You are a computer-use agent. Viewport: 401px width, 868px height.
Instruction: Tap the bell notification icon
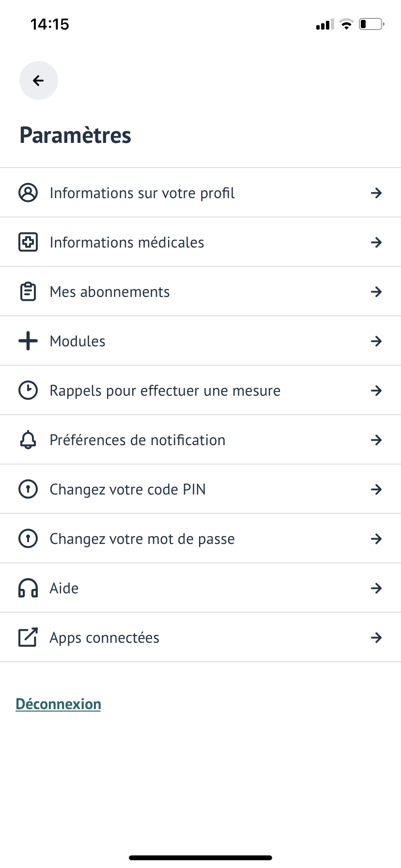click(x=28, y=440)
